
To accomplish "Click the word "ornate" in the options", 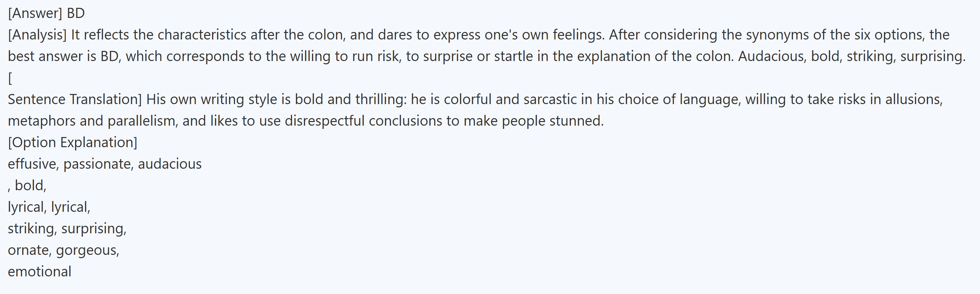I will pos(29,250).
